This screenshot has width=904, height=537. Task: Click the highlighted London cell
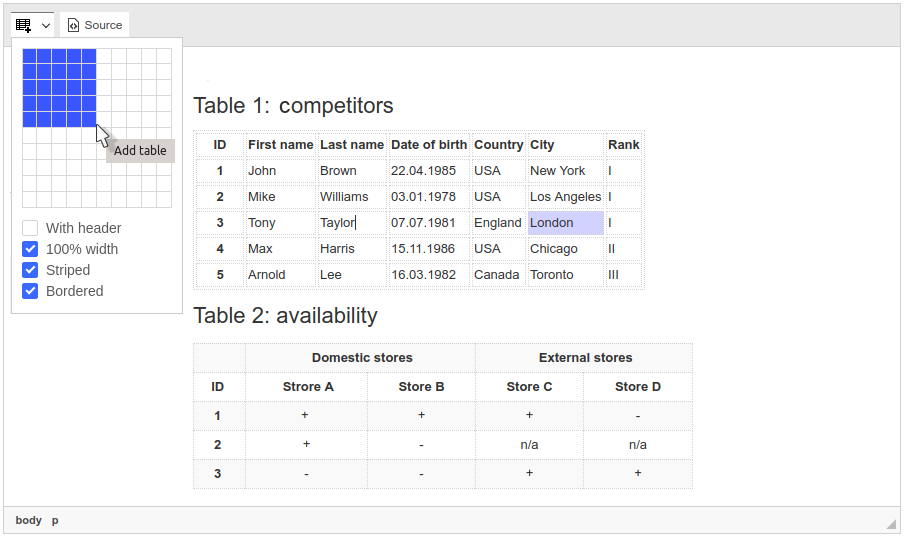point(565,223)
